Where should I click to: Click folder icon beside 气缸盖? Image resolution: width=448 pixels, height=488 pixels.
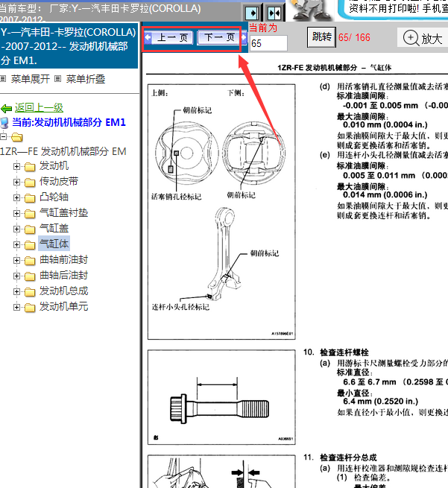(x=30, y=229)
